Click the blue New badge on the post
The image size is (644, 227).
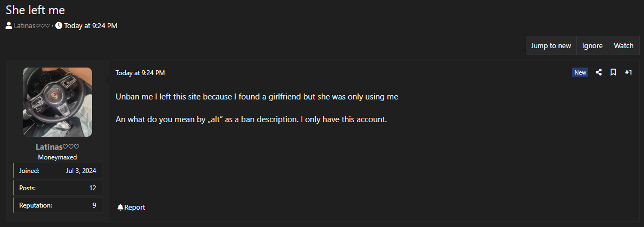pyautogui.click(x=580, y=72)
